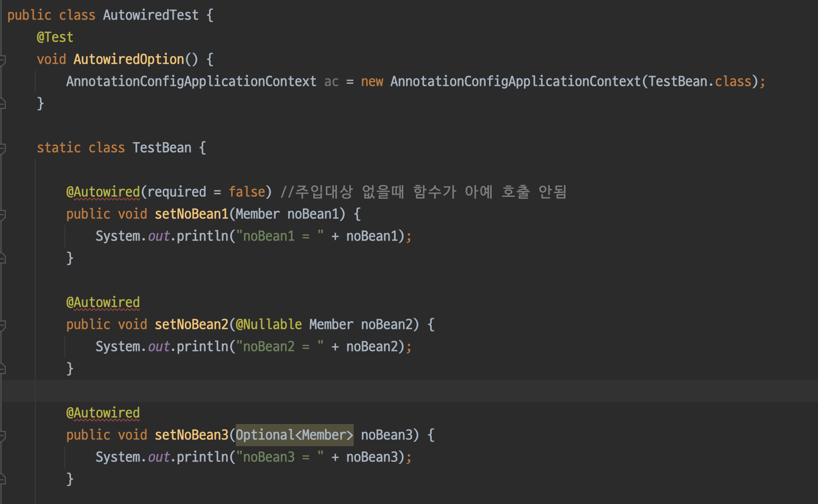Click the required attribute name
This screenshot has width=818, height=504.
[176, 192]
